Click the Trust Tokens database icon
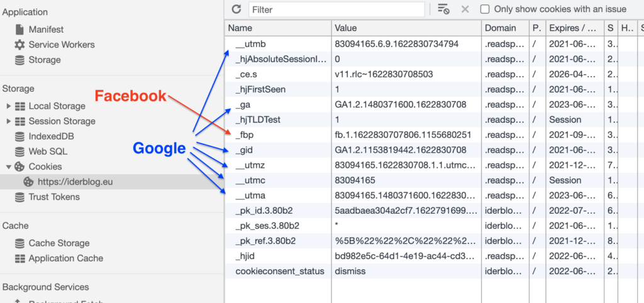Viewport: 644px width, 303px height. [x=19, y=197]
